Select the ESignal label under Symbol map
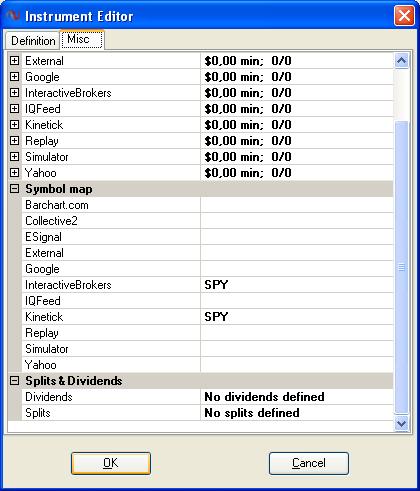Screen dimensions: 420x491 pos(43,237)
